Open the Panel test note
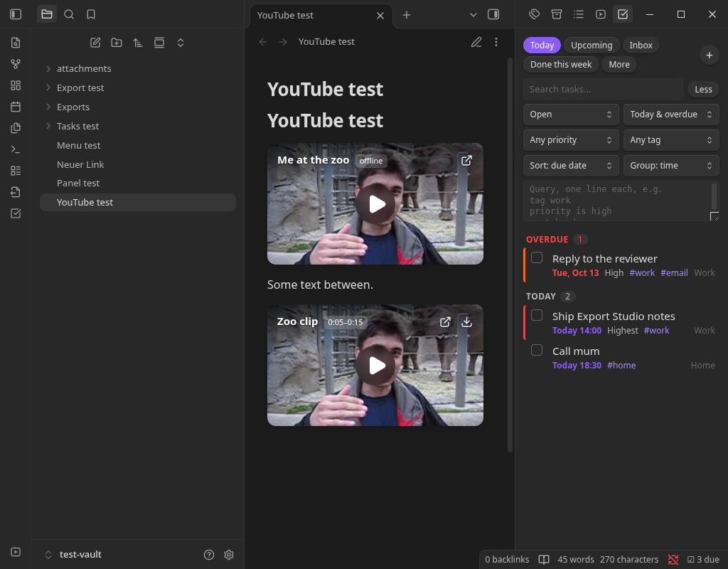Screen dimensions: 728x569 tap(138, 184)
